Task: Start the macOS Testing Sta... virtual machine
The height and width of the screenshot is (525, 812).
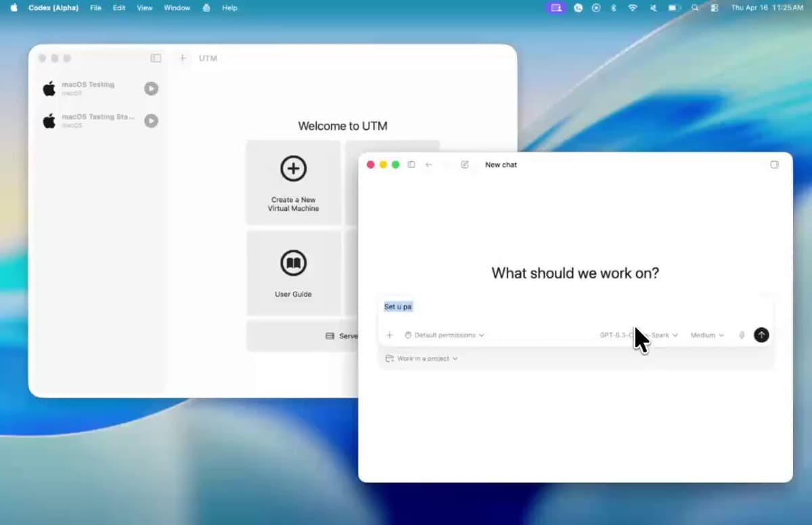Action: coord(151,120)
